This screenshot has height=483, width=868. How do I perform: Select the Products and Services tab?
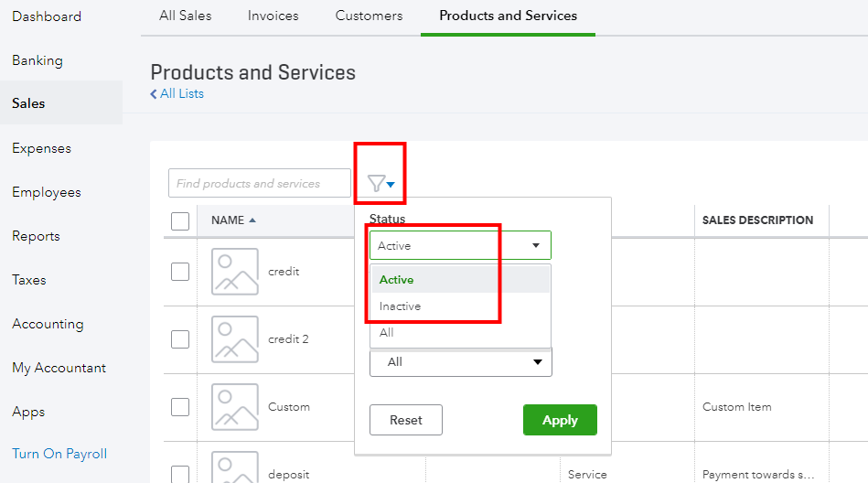coord(509,16)
